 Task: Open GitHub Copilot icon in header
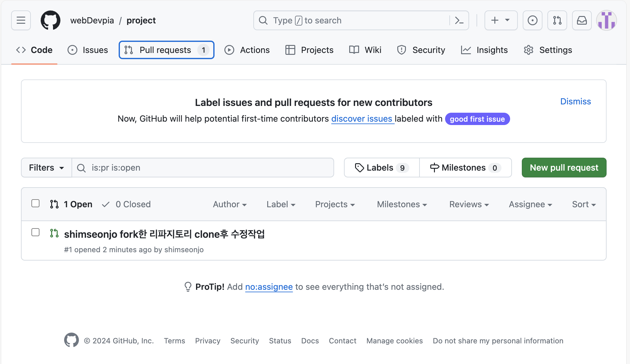tap(532, 20)
